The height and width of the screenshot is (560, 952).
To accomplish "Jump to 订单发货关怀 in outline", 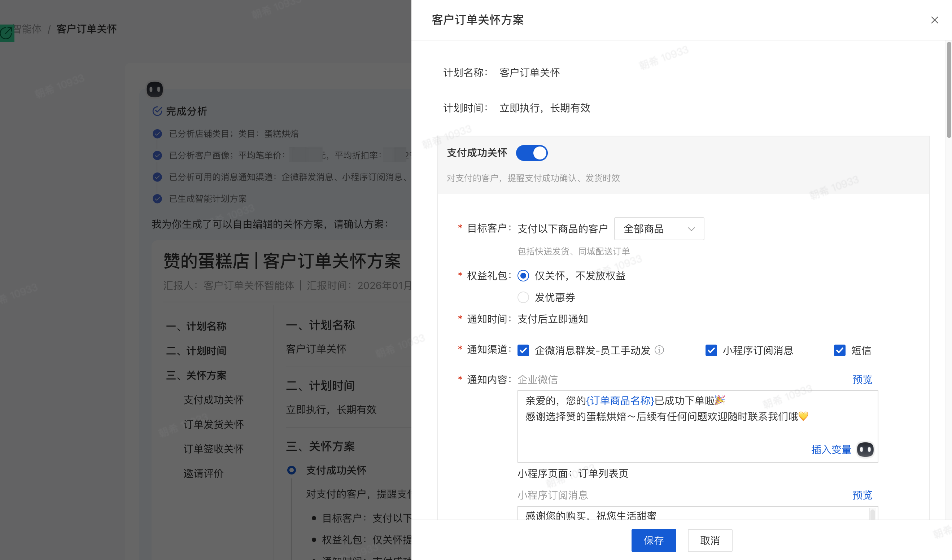I will pyautogui.click(x=213, y=424).
